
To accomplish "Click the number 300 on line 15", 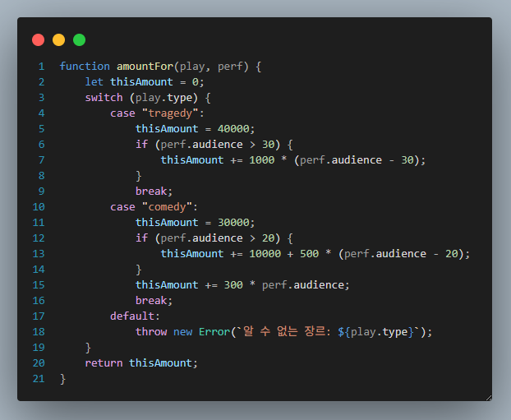I will point(233,285).
